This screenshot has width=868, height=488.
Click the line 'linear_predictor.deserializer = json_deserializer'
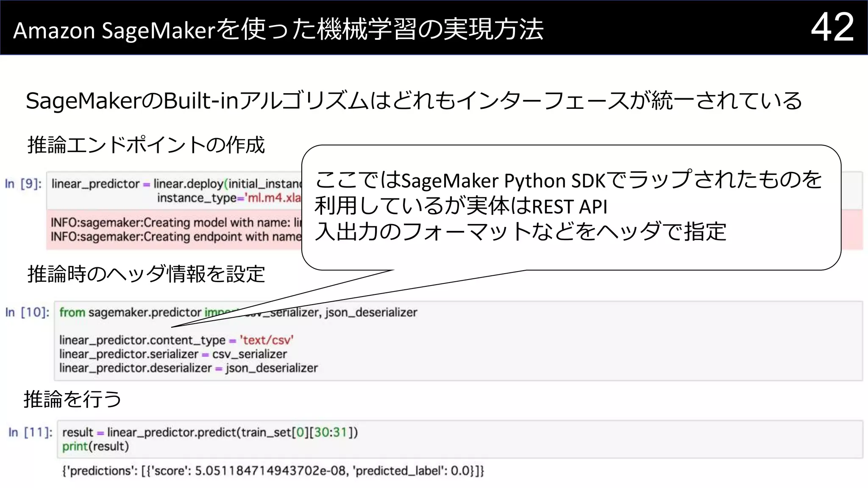[x=188, y=368]
